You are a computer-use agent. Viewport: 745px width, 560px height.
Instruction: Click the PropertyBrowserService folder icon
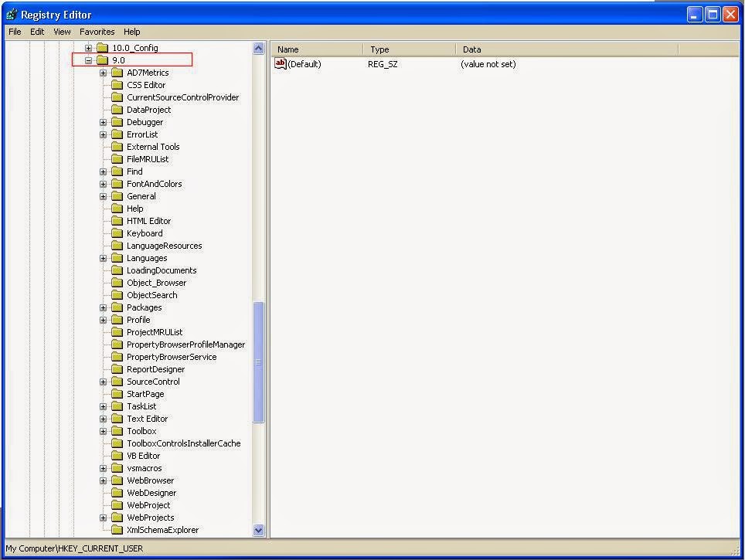(117, 356)
